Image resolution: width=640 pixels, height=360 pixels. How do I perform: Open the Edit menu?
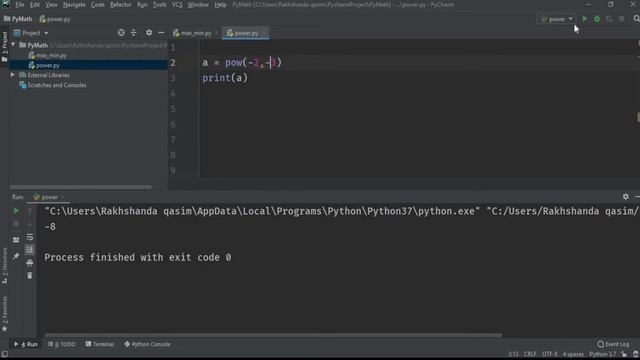pos(35,5)
